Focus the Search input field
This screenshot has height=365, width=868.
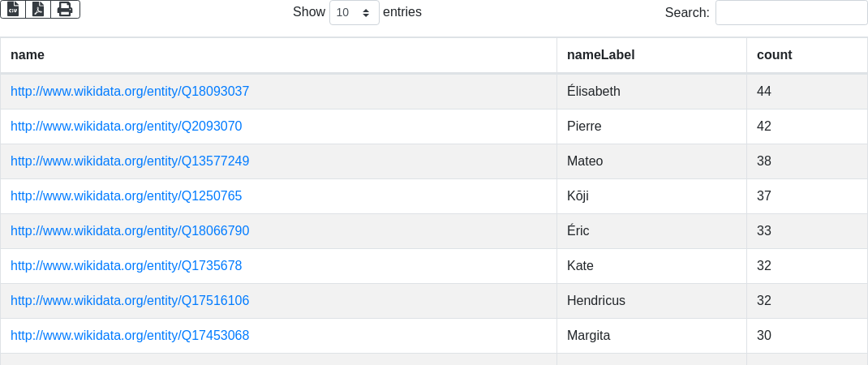(x=791, y=13)
